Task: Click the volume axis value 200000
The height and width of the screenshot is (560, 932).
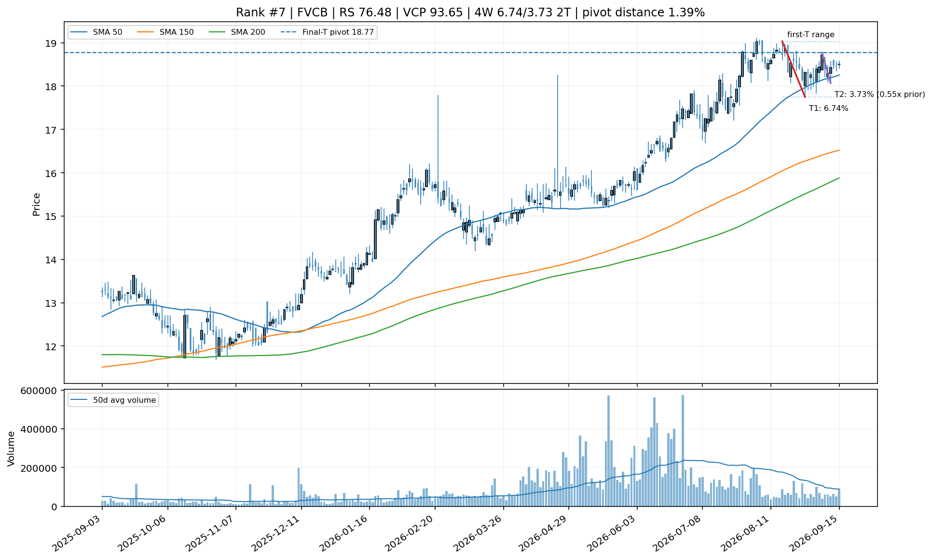Action: click(x=39, y=468)
